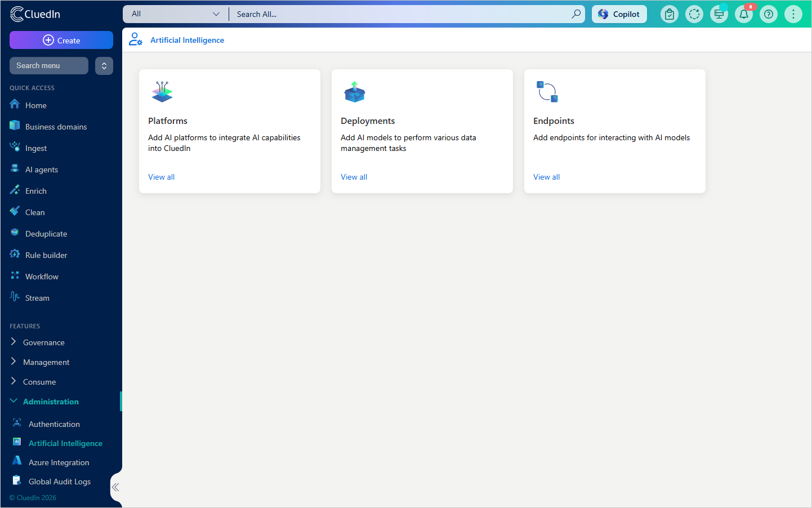Click the AI agents icon
Viewport: 812px width, 508px height.
coord(15,168)
